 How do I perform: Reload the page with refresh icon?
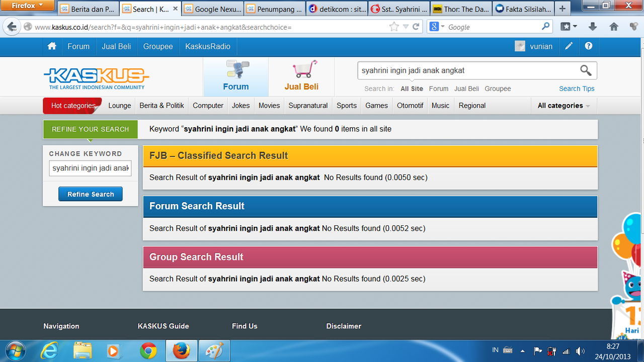[416, 27]
